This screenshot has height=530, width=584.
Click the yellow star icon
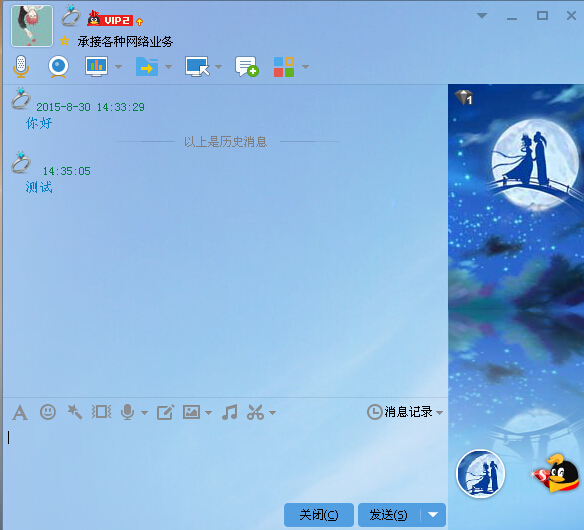[x=64, y=41]
